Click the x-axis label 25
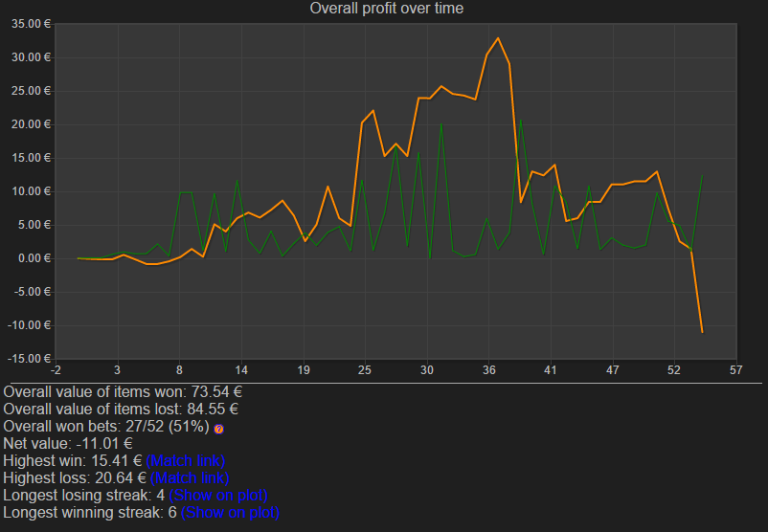 (x=365, y=370)
